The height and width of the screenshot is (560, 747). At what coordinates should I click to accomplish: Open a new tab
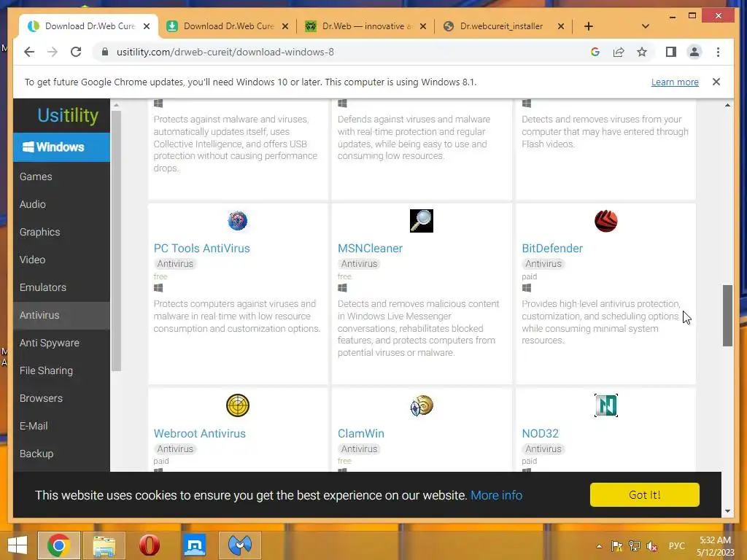589,26
